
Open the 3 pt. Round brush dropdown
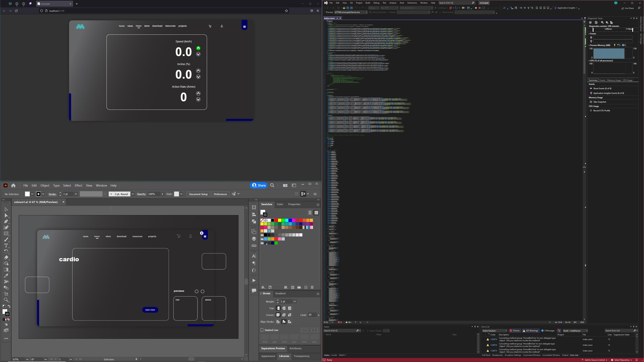pos(133,194)
